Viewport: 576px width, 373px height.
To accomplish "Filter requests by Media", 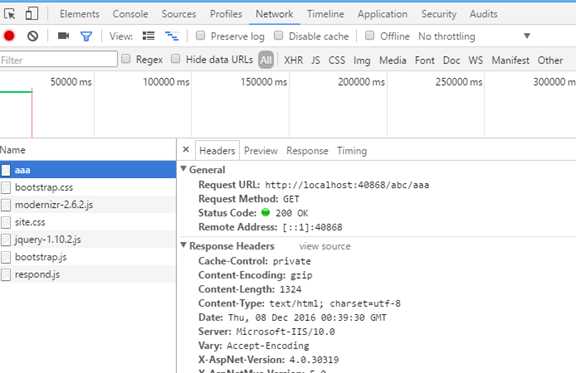I will (x=393, y=60).
